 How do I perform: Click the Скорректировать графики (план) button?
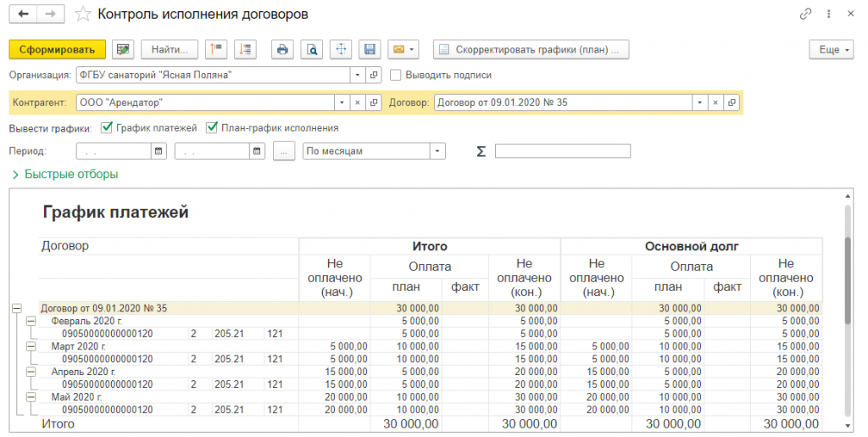[531, 50]
